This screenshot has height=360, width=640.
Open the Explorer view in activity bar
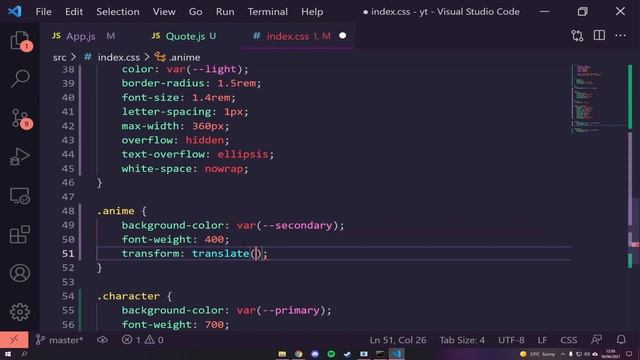20,40
